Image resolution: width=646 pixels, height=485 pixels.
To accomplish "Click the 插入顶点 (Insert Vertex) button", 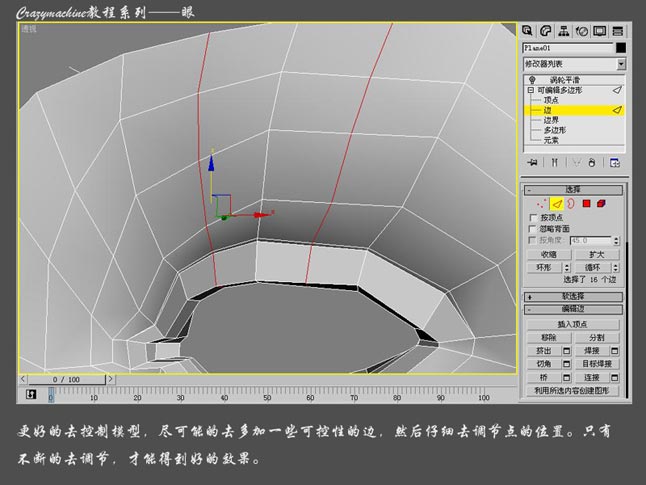I will pos(574,324).
